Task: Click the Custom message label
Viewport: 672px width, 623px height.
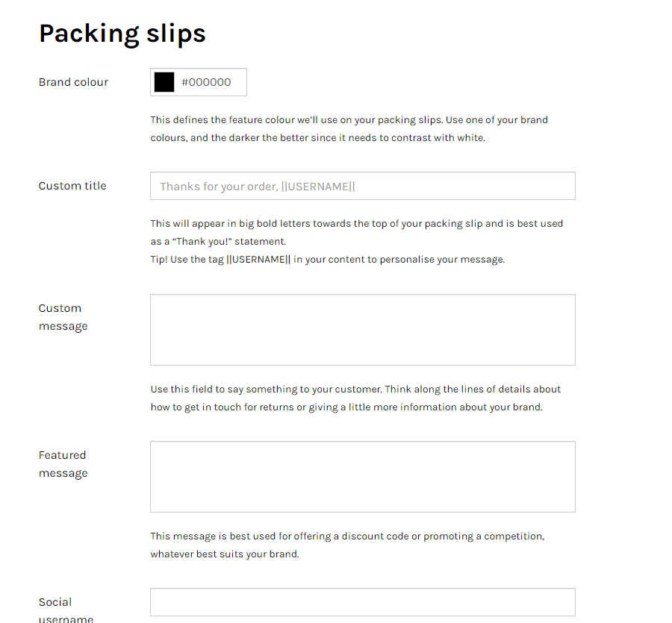Action: pos(63,317)
